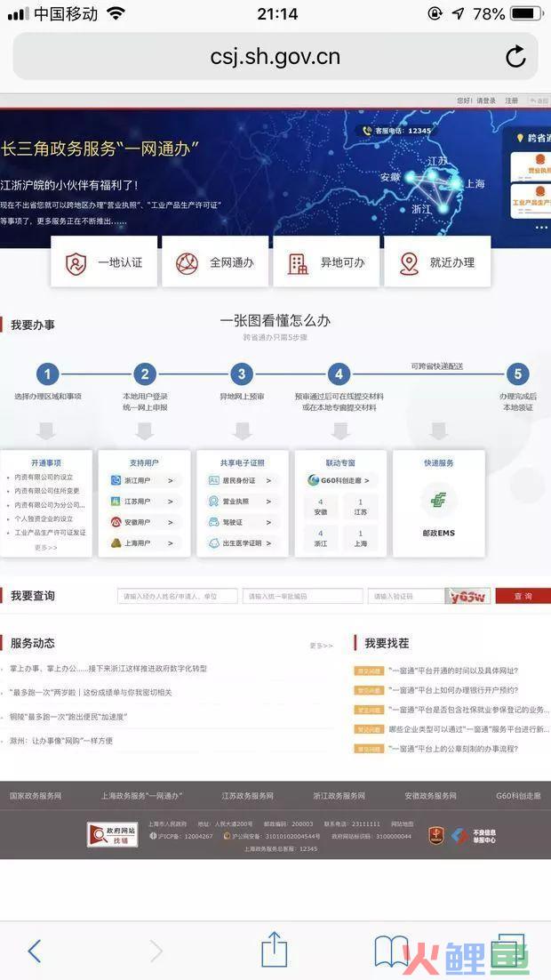Screen dimensions: 551x980
Task: Open 江苏政务服务网 footer tab
Action: 247,796
